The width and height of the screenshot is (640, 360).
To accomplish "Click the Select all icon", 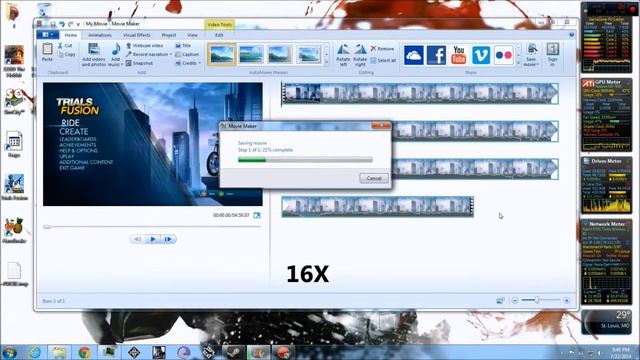I will [373, 60].
